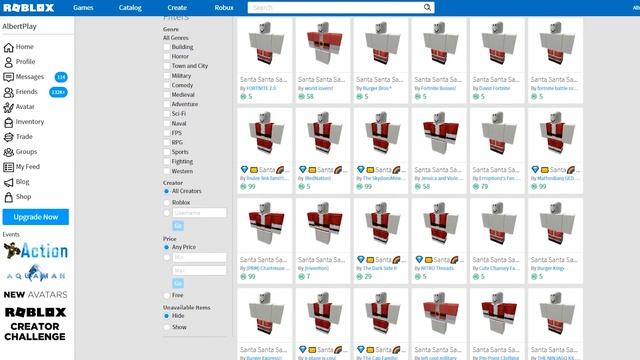This screenshot has width=640, height=360.
Task: Open the Shop bag icon
Action: [8, 197]
